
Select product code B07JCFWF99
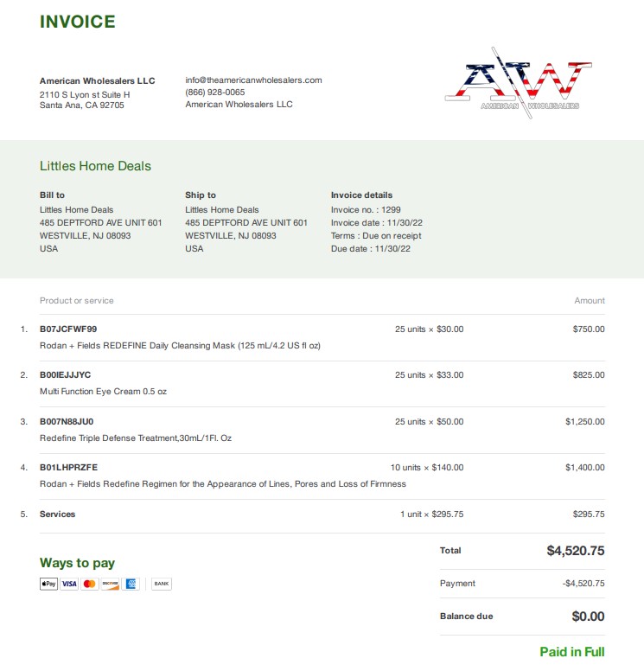68,329
